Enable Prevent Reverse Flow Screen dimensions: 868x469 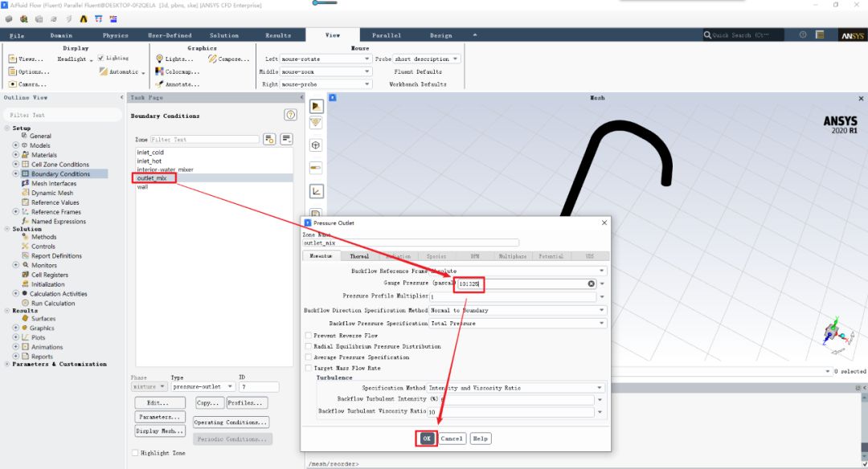pyautogui.click(x=309, y=336)
